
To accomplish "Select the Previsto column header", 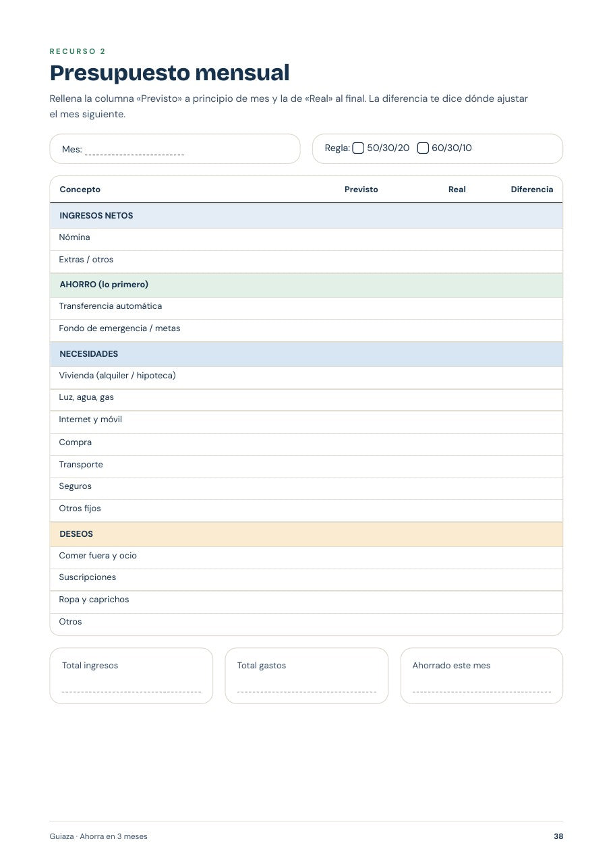I will click(x=361, y=190).
